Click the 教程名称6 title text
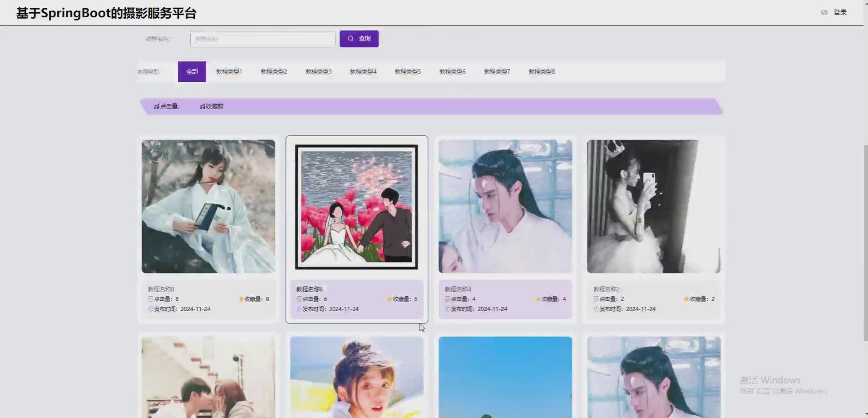This screenshot has width=868, height=418. coord(310,289)
